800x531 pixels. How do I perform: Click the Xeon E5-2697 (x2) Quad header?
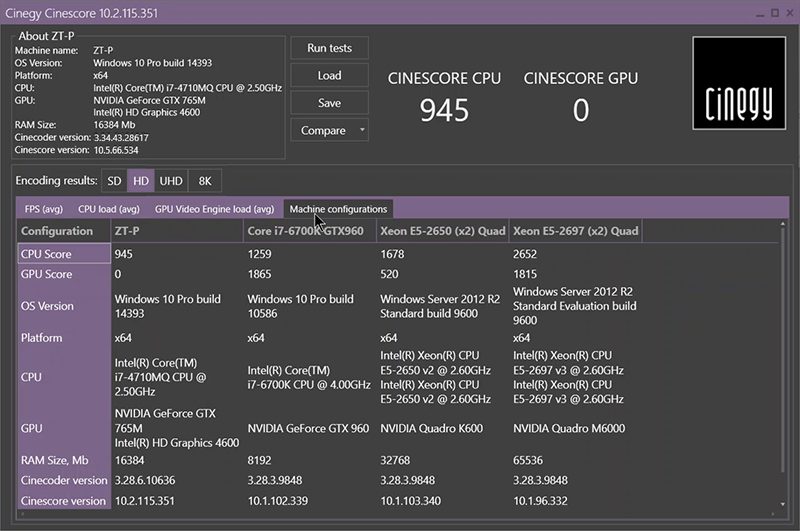click(x=576, y=231)
